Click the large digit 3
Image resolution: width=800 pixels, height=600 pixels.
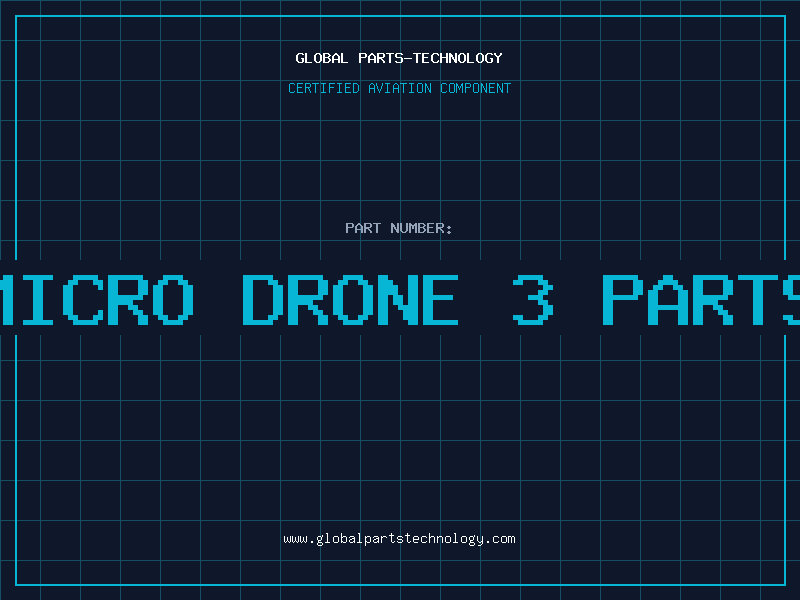pyautogui.click(x=533, y=300)
